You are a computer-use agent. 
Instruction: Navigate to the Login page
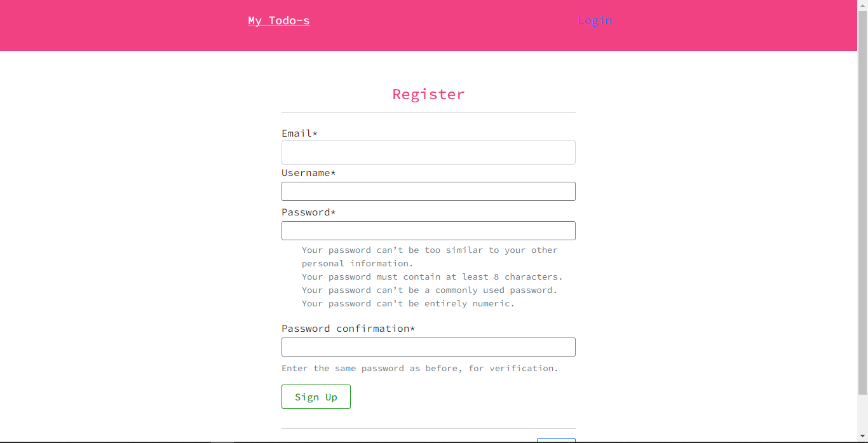point(595,20)
